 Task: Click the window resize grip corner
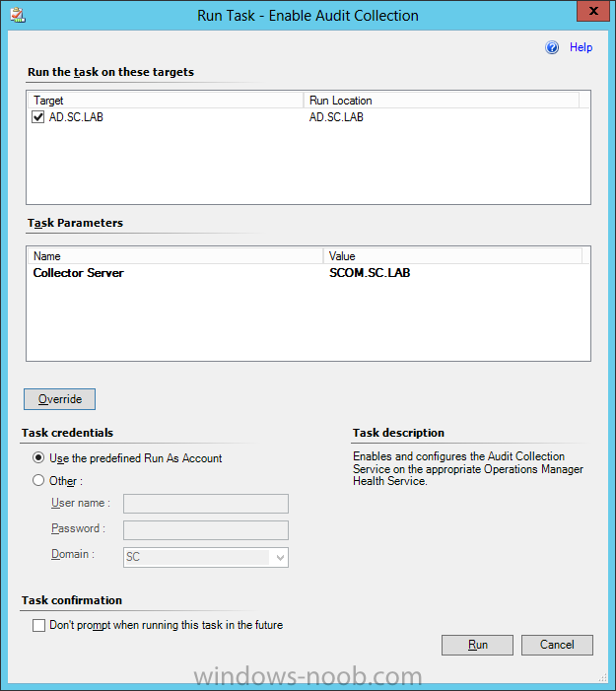pyautogui.click(x=602, y=677)
